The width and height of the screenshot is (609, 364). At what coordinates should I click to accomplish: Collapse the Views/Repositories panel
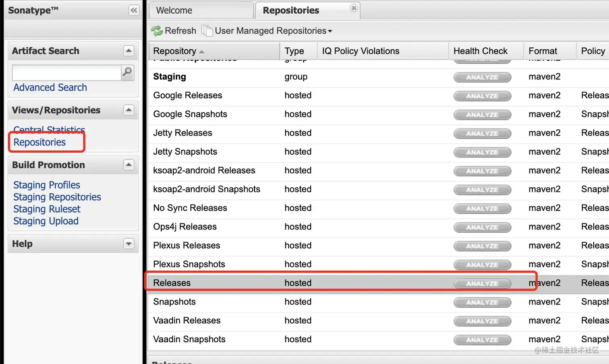pyautogui.click(x=128, y=110)
